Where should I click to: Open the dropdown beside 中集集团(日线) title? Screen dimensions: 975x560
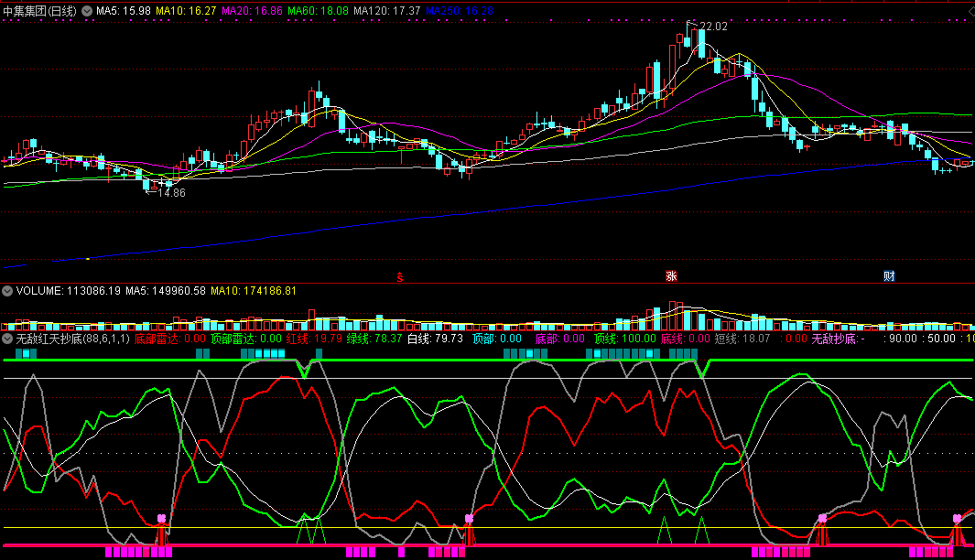(87, 11)
